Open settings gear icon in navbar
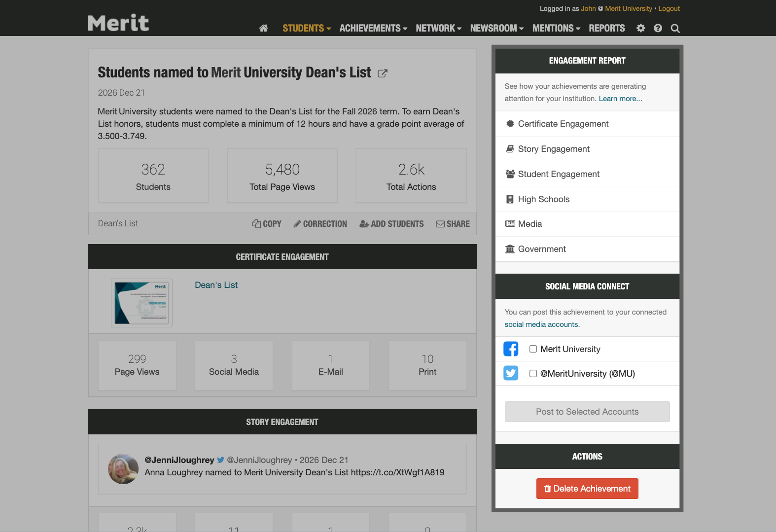 click(640, 28)
